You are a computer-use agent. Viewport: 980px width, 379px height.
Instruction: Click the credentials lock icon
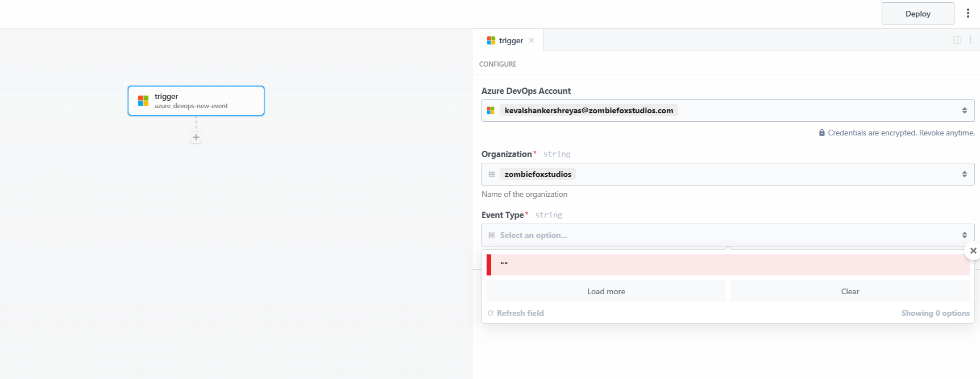click(822, 133)
